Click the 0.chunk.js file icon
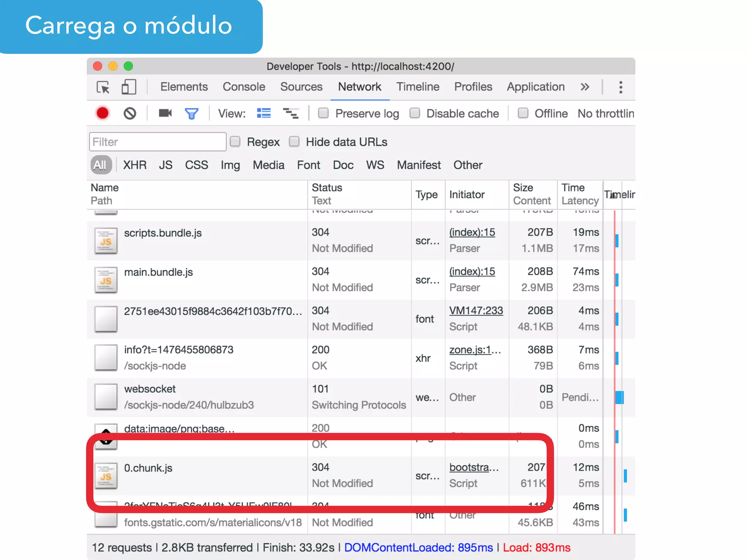 coord(106,476)
